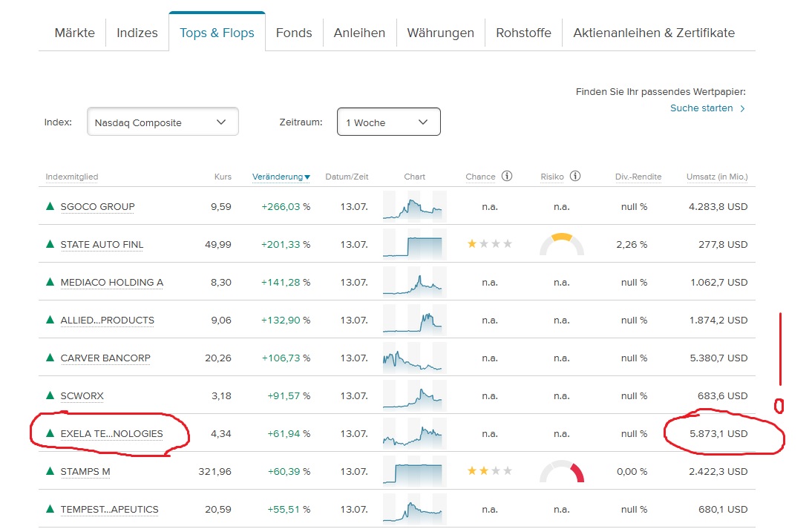
Task: Click the Chance info icon
Action: pyautogui.click(x=507, y=177)
